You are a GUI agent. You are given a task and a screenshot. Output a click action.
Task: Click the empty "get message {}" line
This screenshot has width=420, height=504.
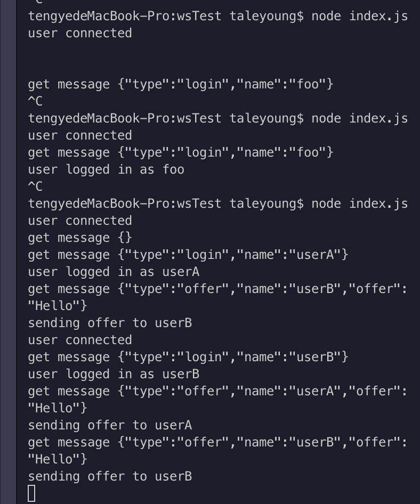point(80,238)
